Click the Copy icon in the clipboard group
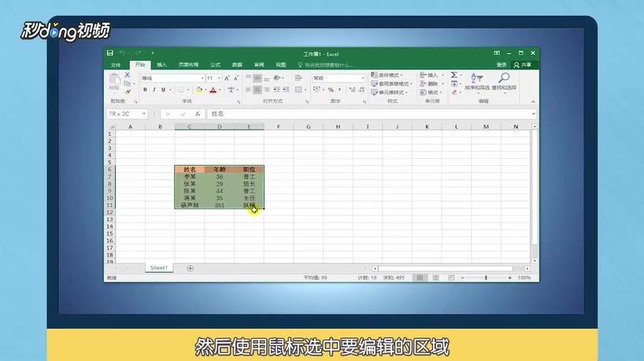The height and width of the screenshot is (361, 644). coord(128,83)
